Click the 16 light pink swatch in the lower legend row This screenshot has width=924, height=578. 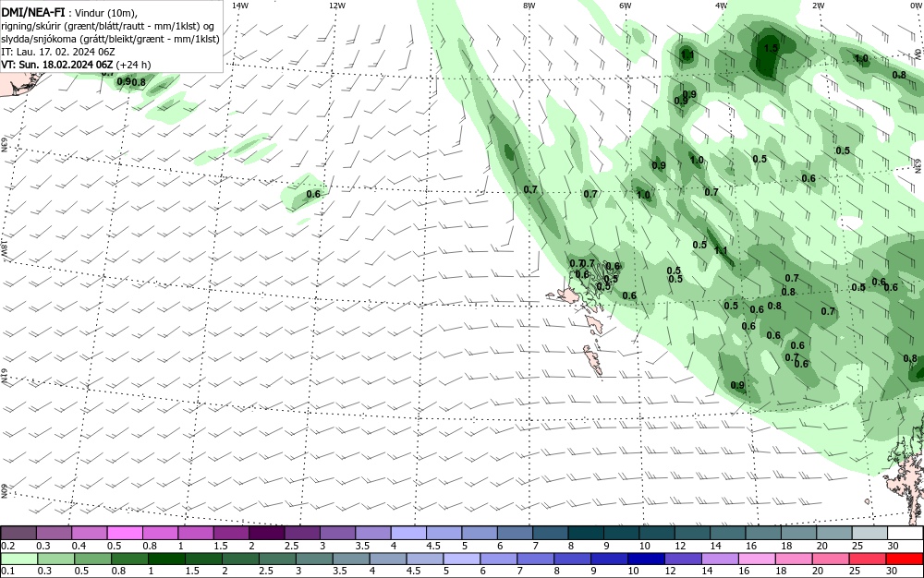[x=757, y=559]
